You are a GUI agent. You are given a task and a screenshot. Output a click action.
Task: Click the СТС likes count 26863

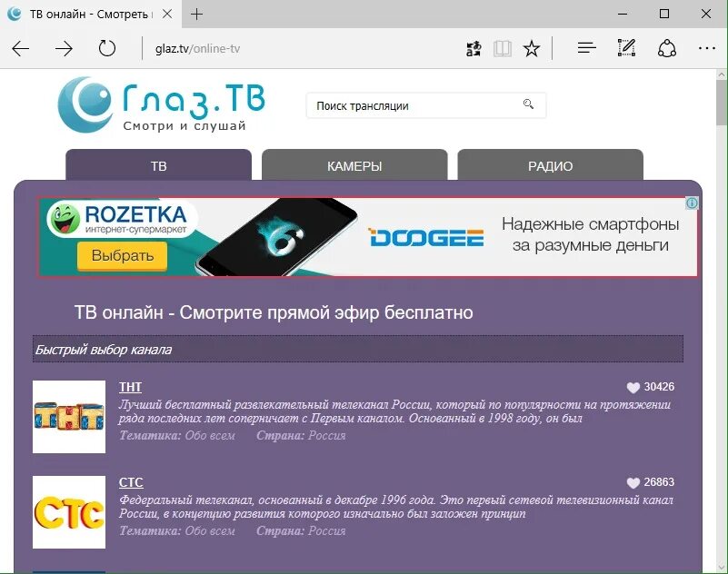[x=659, y=482]
